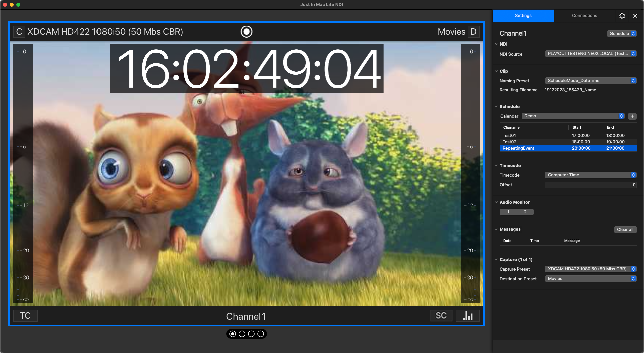Screen dimensions: 644x353
Task: Click the timecode display 16:02:49:04
Action: pyautogui.click(x=246, y=69)
